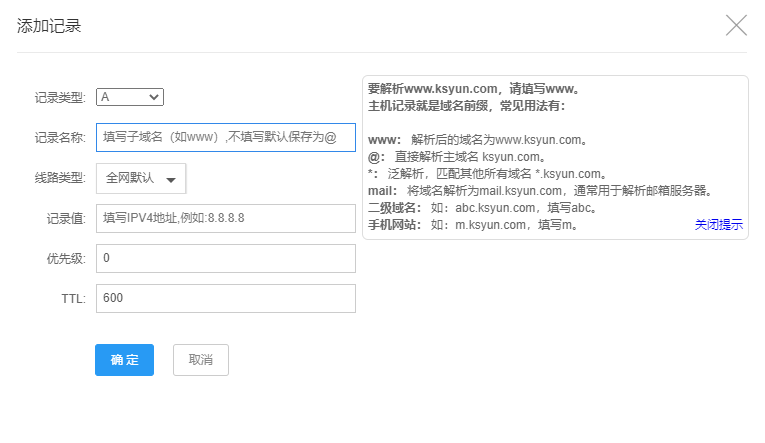Click the 手机网站 tip line
This screenshot has height=443, width=765.
(x=473, y=225)
